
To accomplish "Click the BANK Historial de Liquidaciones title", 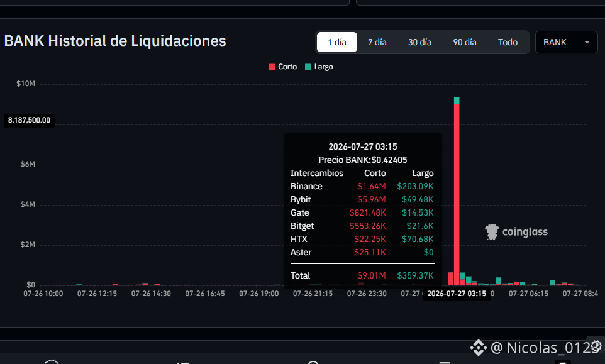I will coord(115,41).
